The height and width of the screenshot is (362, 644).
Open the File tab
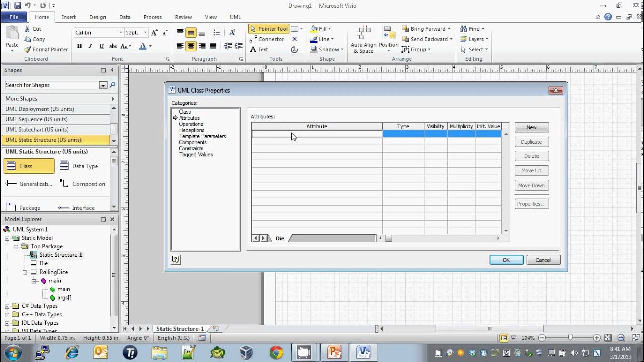pyautogui.click(x=14, y=17)
